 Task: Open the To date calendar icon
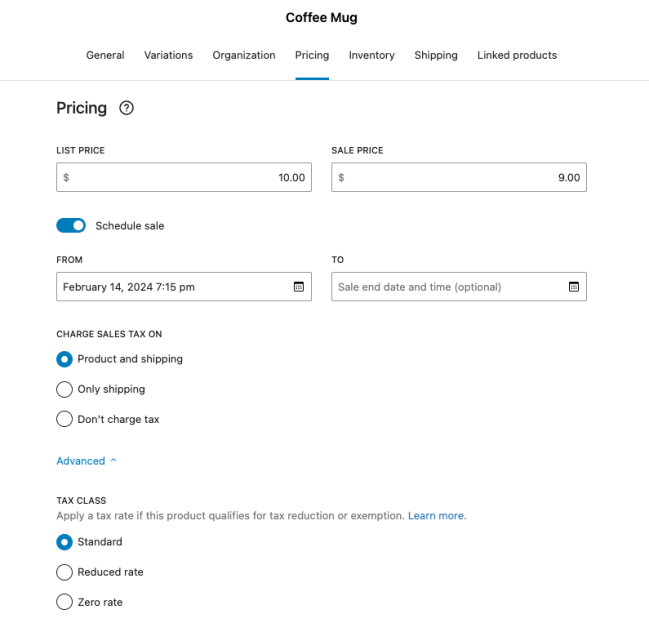(573, 287)
